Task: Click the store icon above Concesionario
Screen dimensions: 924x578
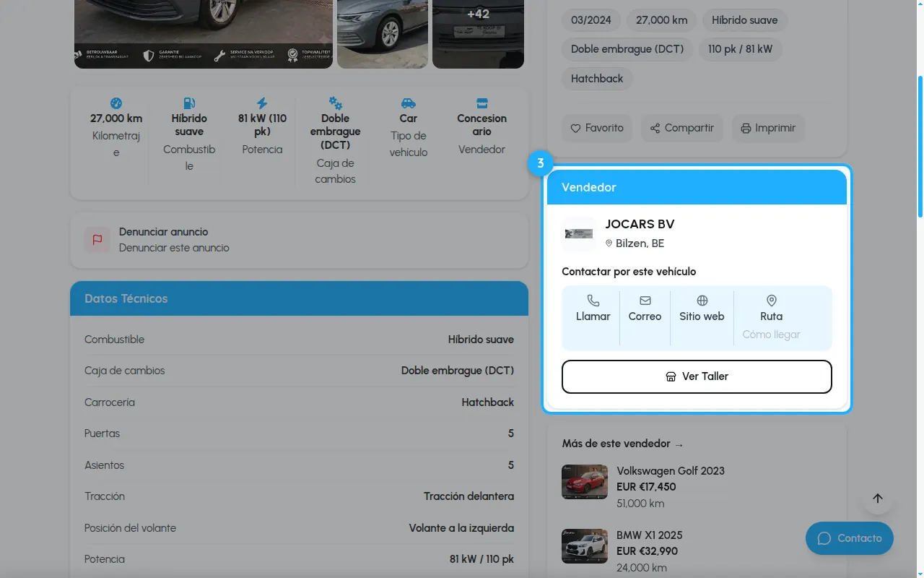Action: point(482,103)
